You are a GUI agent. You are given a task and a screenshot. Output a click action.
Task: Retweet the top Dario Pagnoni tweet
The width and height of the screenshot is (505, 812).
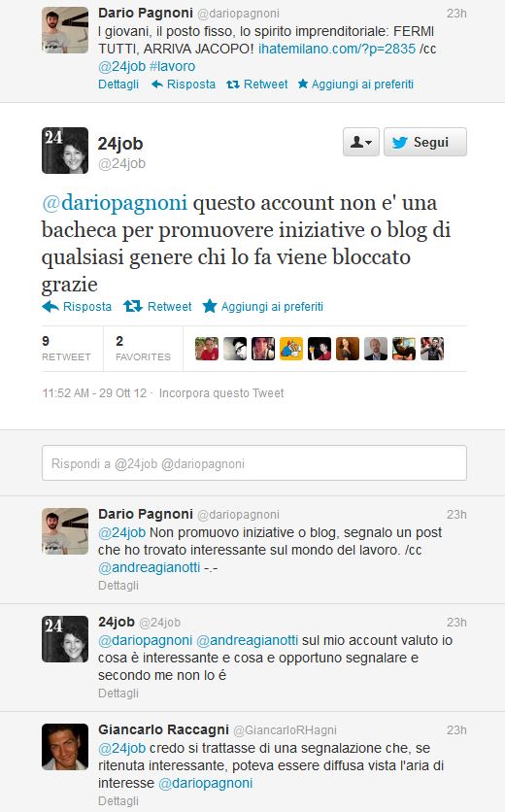click(x=257, y=85)
